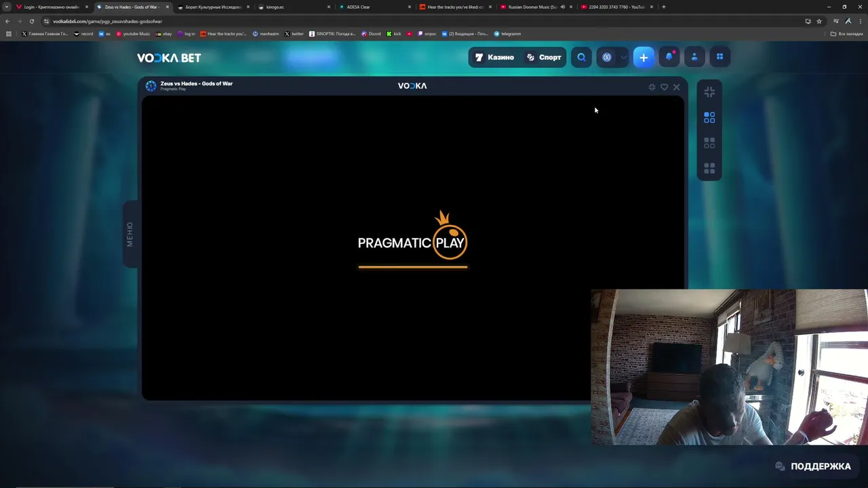Screen dimensions: 868x488
Task: Switch to the 2204 3203 3743 7760 YouTube tab
Action: [617, 7]
